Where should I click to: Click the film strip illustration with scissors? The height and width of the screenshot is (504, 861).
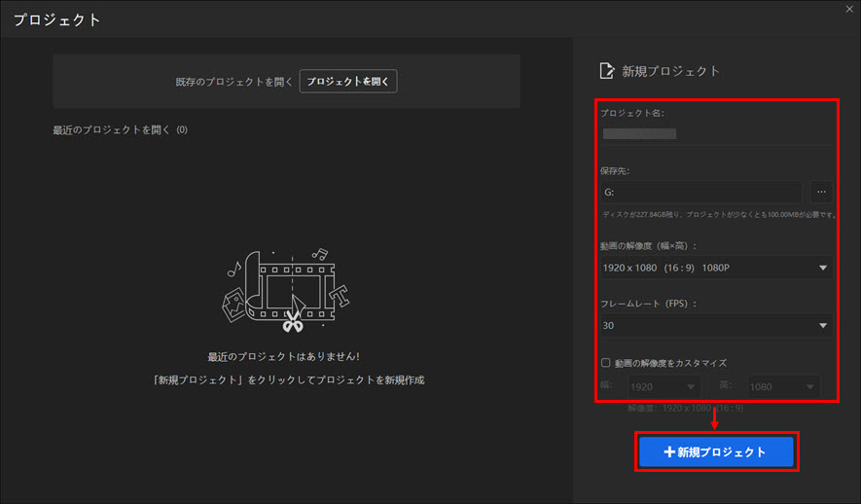[x=289, y=288]
